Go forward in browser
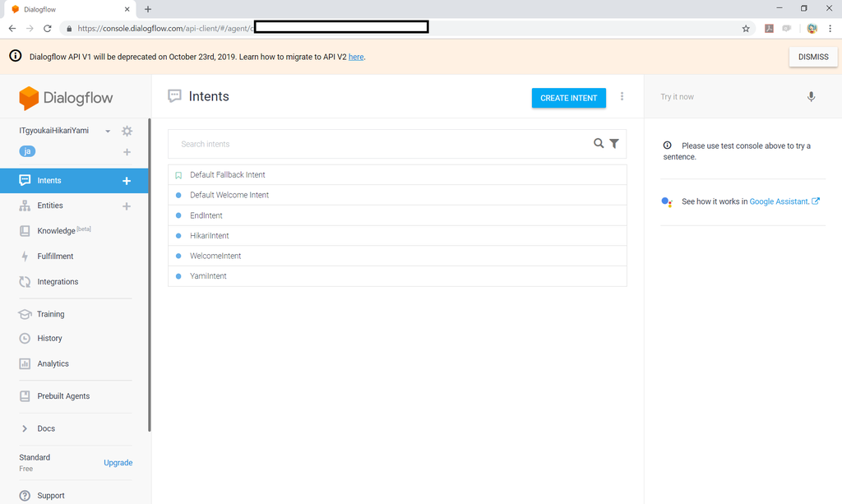 30,29
